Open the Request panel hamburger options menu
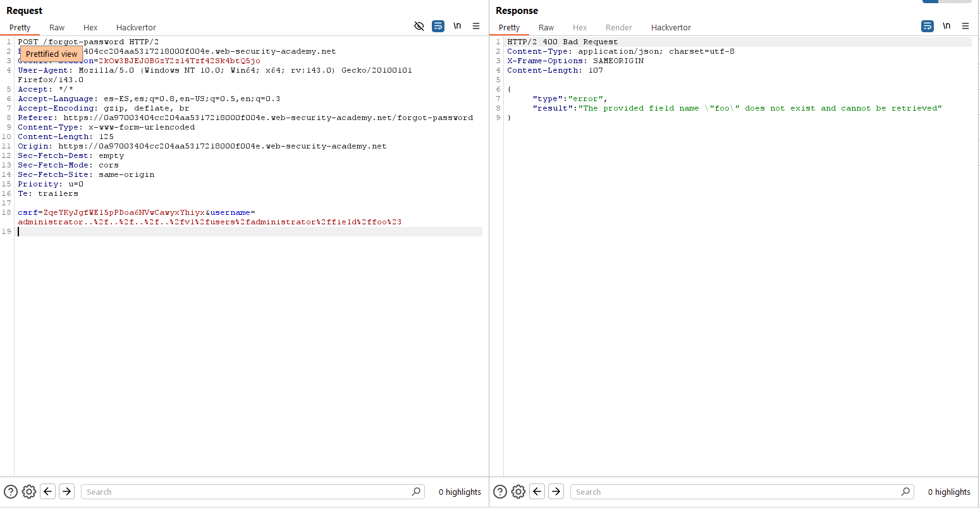 tap(476, 26)
